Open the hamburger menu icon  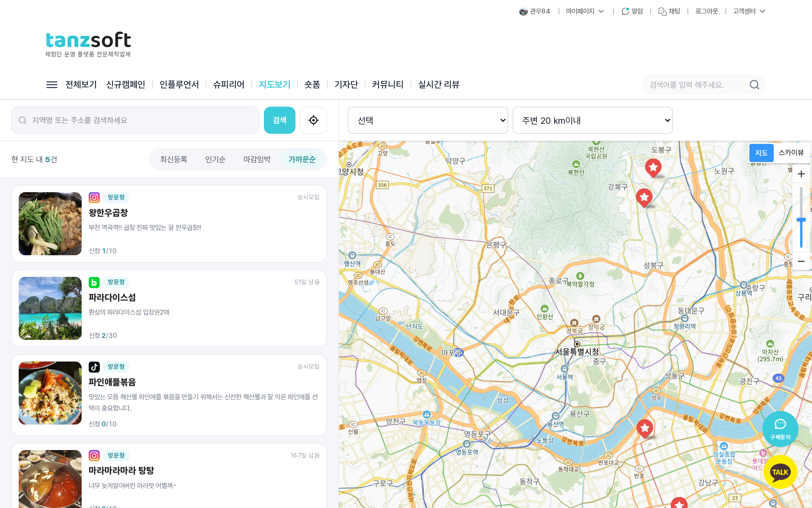[52, 85]
